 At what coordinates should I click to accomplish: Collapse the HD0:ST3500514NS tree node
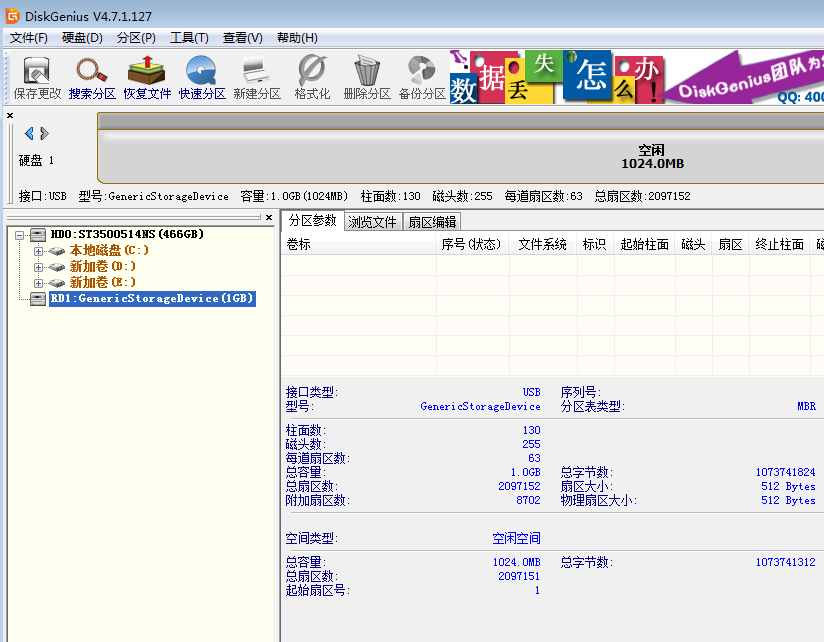(19, 235)
